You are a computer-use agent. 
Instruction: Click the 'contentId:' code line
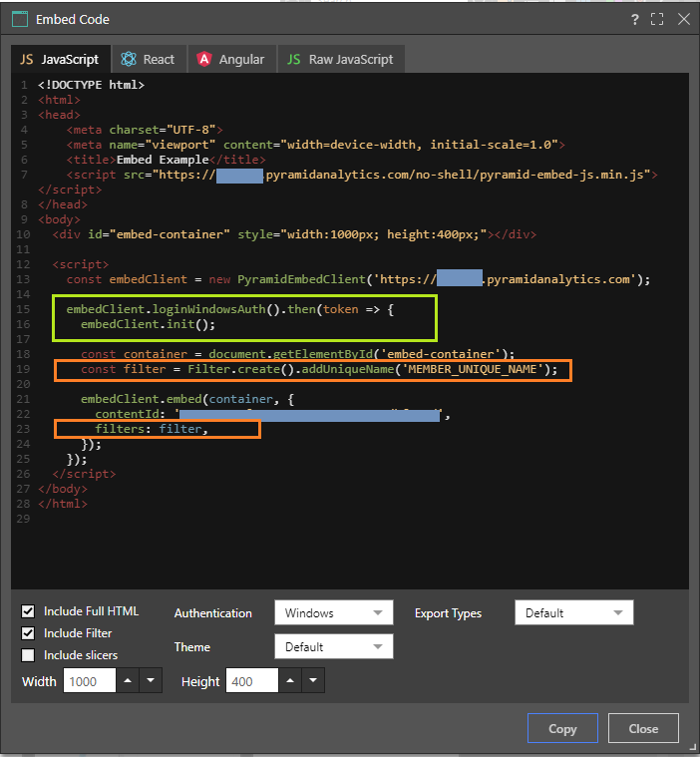pos(272,414)
